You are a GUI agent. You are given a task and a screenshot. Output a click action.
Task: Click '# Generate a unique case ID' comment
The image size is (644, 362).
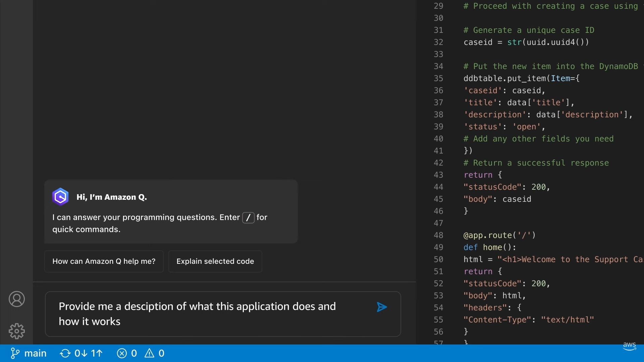tap(529, 30)
